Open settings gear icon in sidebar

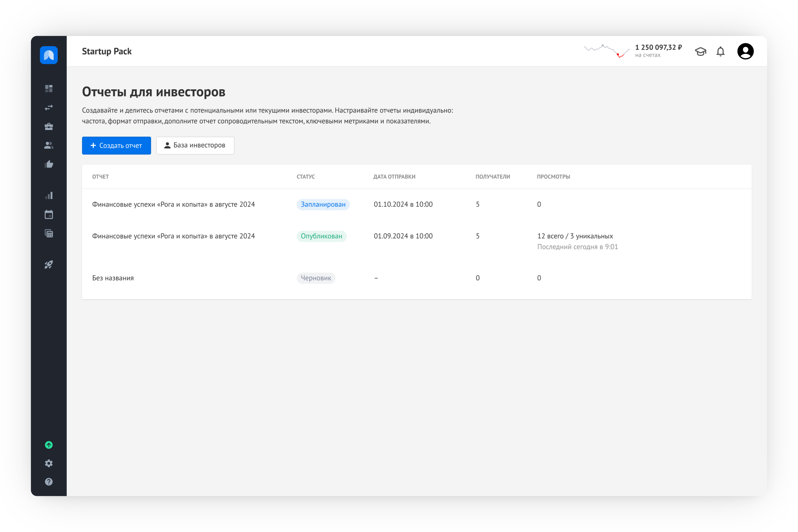pos(49,463)
